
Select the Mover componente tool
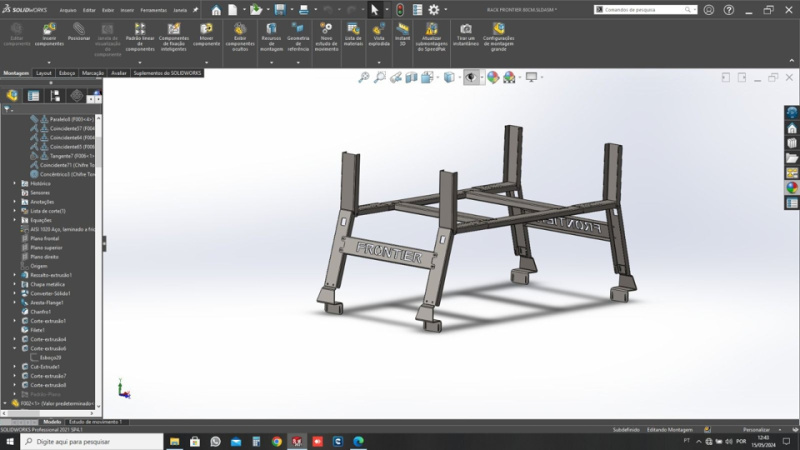(207, 35)
